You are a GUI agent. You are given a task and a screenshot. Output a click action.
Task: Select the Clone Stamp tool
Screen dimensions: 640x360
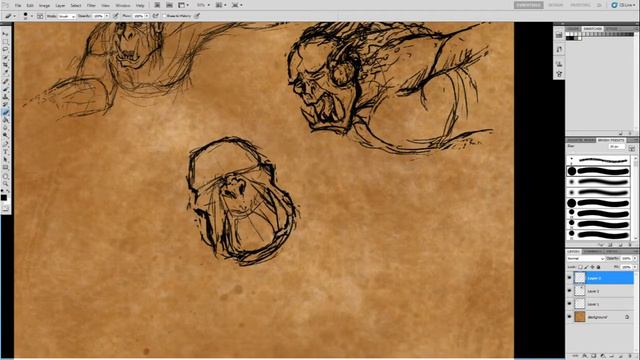(6, 98)
